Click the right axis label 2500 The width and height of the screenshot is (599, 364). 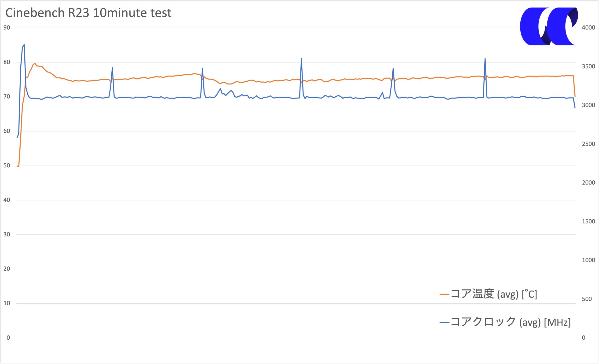click(588, 144)
